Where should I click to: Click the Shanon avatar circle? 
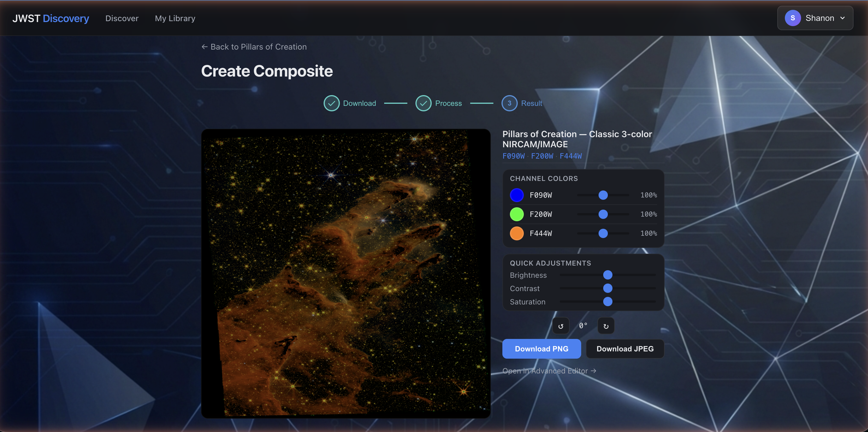(x=792, y=18)
